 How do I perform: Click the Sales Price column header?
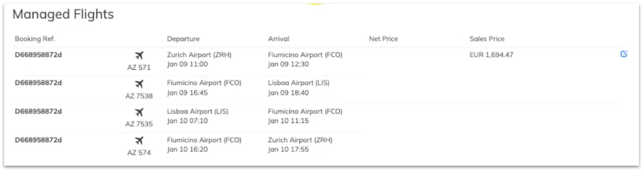[487, 39]
